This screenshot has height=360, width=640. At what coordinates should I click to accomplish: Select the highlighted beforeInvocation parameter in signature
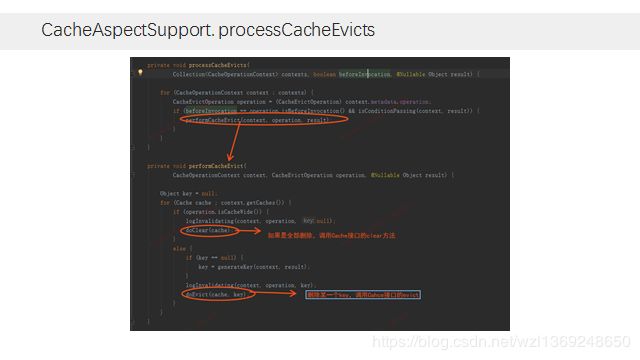pyautogui.click(x=364, y=74)
